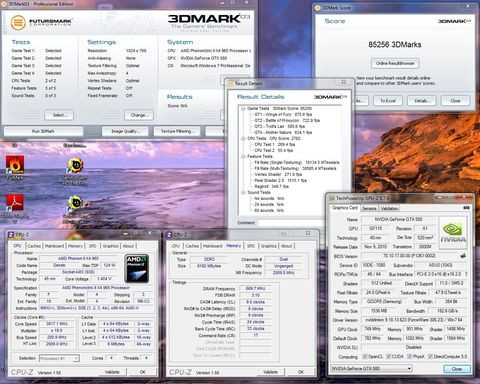Click the Close button in GPU-Z
The height and width of the screenshot is (384, 480).
coord(457,369)
